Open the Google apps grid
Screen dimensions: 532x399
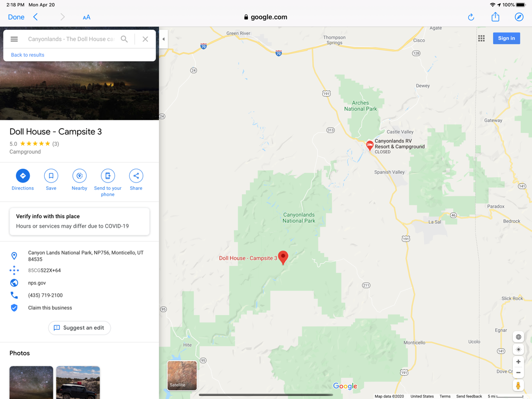coord(481,38)
